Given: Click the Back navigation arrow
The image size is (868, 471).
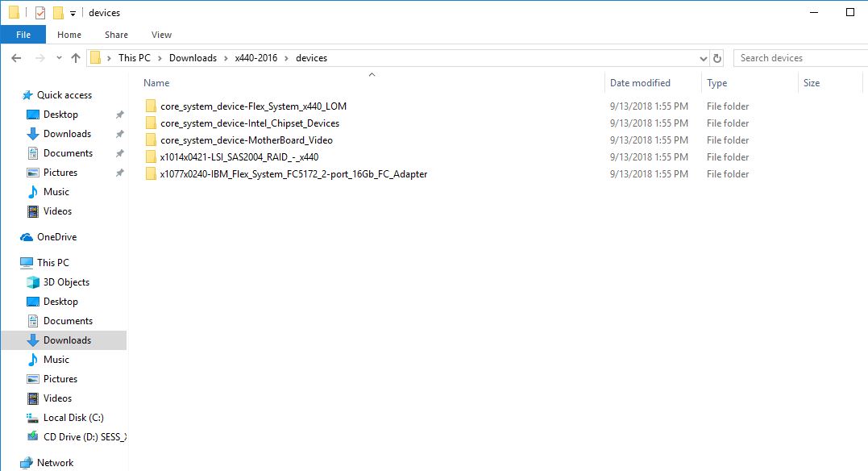Looking at the screenshot, I should point(16,58).
